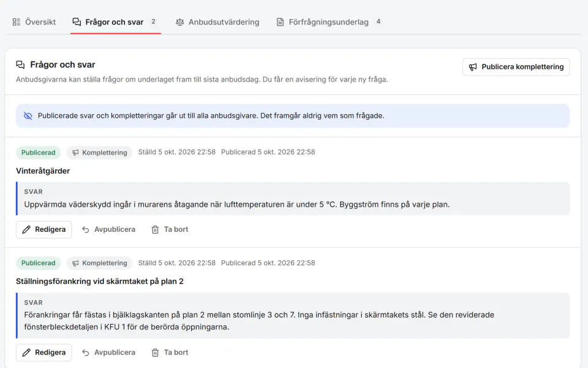Click the undo arrow icon under Vinteråtgärder
This screenshot has width=588, height=368.
[86, 229]
